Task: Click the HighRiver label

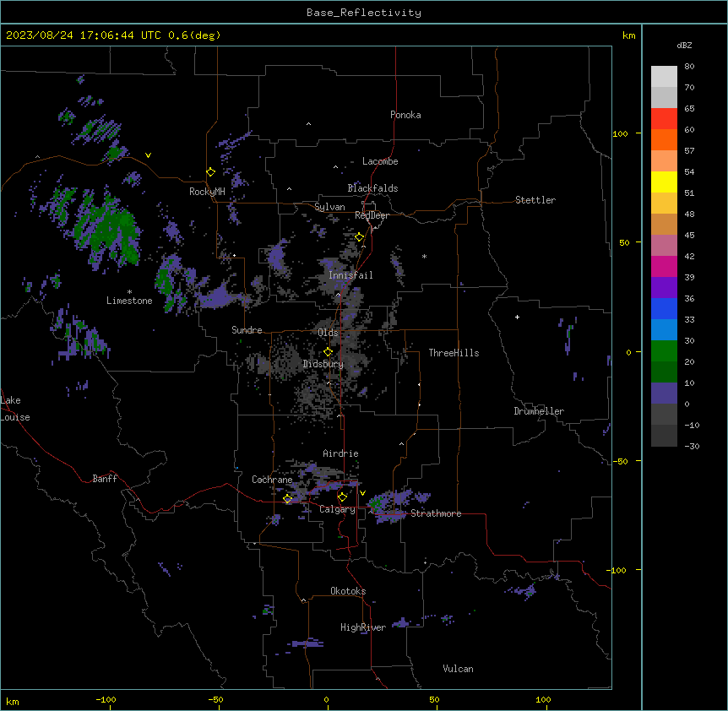Action: (363, 627)
